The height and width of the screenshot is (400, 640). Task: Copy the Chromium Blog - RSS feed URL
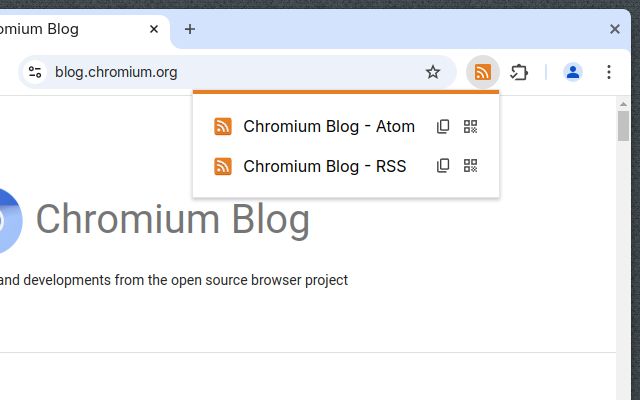click(443, 166)
